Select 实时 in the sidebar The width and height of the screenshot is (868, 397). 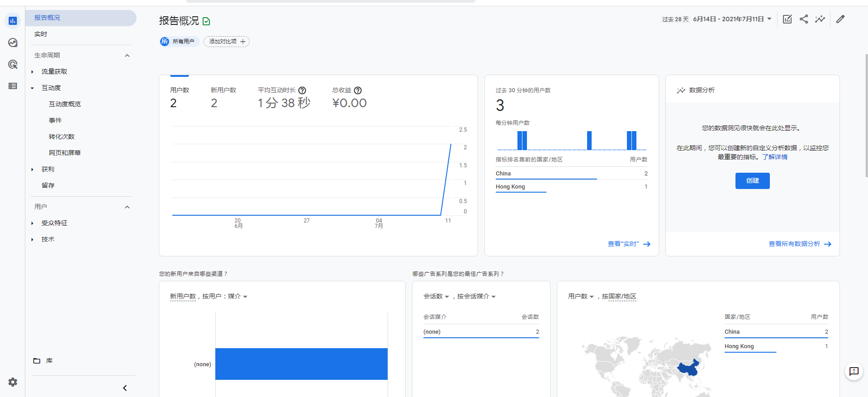[x=41, y=34]
